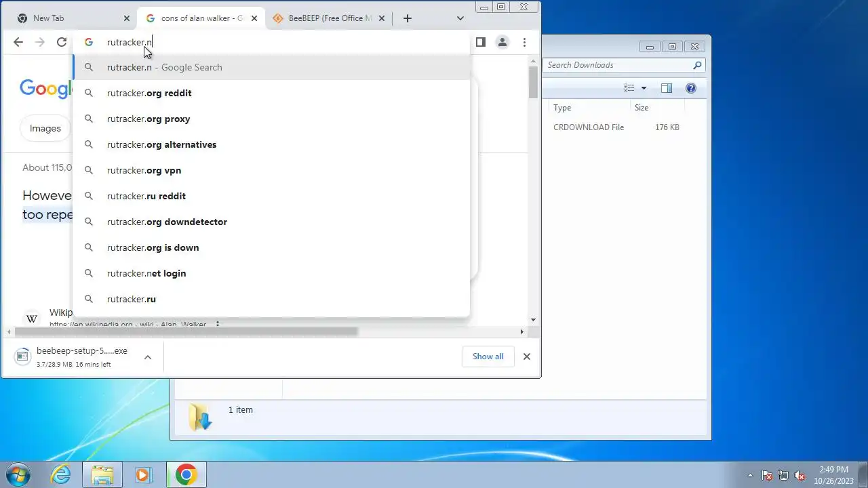This screenshot has width=868, height=488.
Task: Click the address bar text rutracker.n
Action: click(130, 42)
